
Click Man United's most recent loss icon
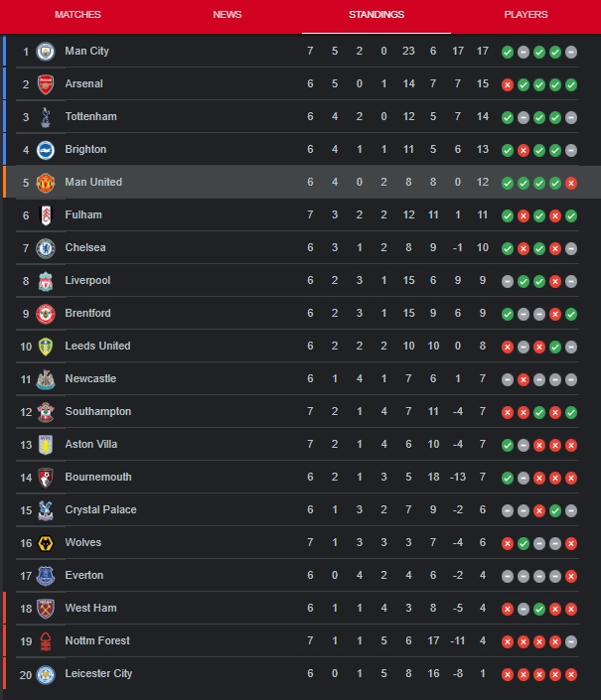(571, 183)
